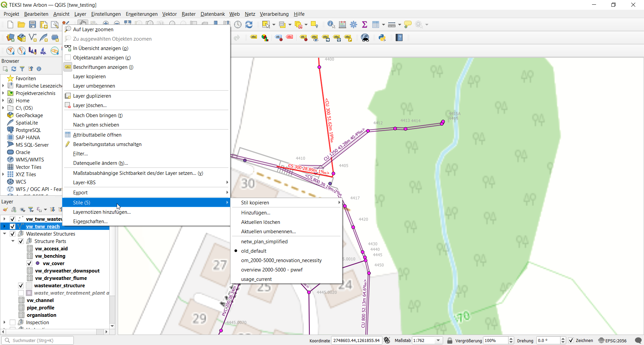This screenshot has width=644, height=345.
Task: Click the Drehung rotation field
Action: pos(548,340)
